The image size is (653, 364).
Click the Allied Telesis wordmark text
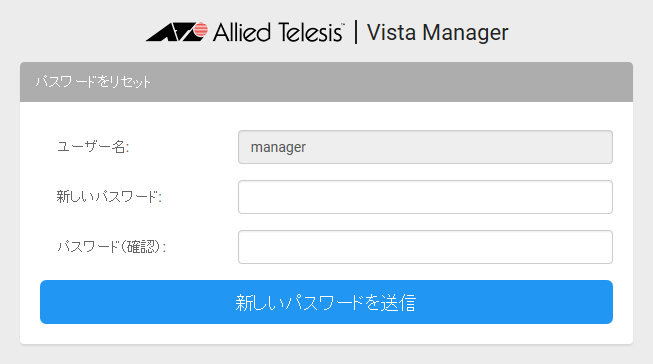(x=278, y=32)
